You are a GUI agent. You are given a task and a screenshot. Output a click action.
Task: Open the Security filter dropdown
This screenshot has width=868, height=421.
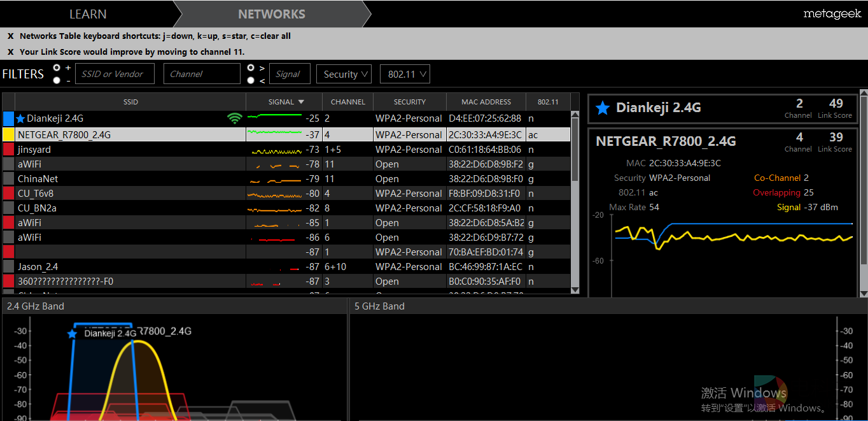pyautogui.click(x=344, y=75)
